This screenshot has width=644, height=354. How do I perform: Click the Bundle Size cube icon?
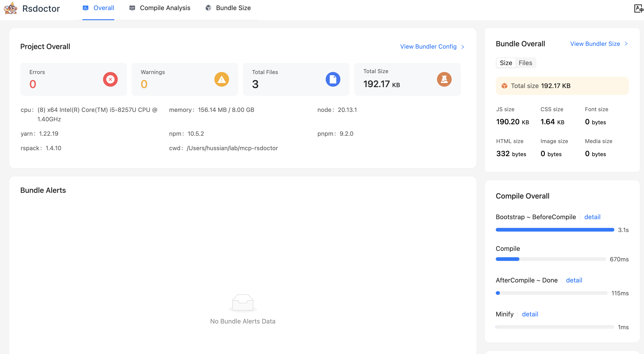coord(208,8)
